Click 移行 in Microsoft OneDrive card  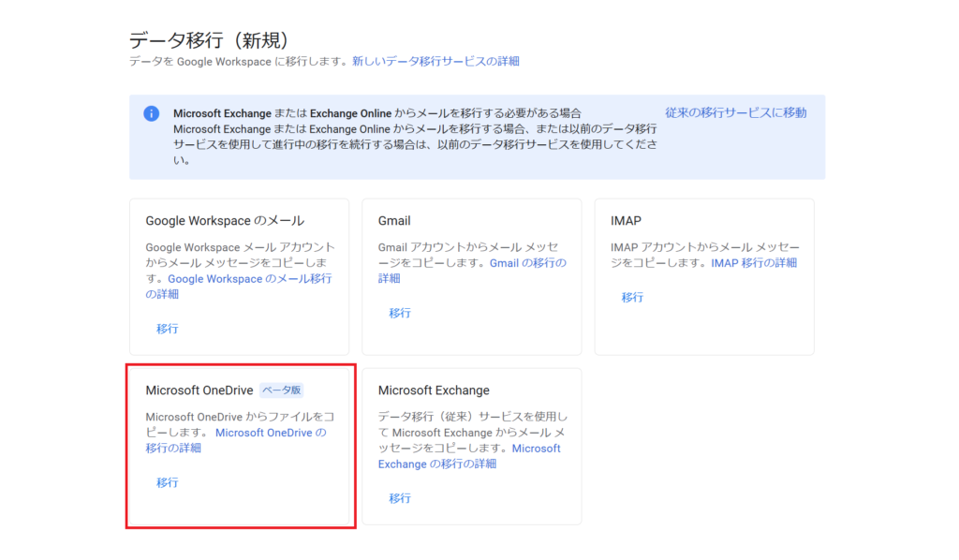tap(167, 482)
